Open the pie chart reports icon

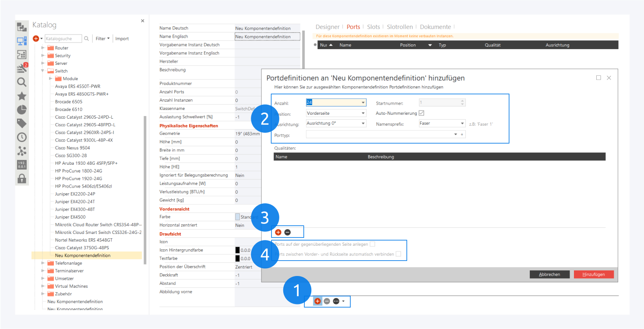21,110
